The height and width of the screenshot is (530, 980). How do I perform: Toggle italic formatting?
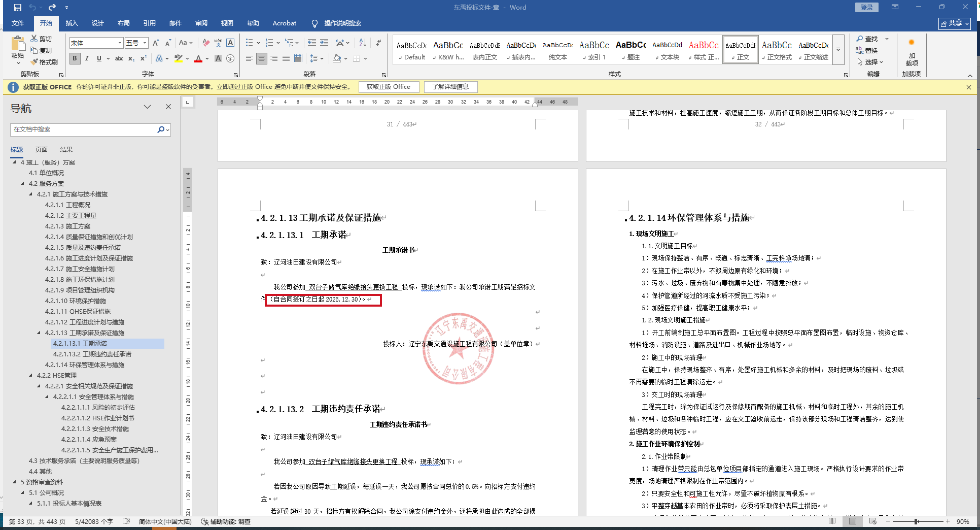[87, 59]
